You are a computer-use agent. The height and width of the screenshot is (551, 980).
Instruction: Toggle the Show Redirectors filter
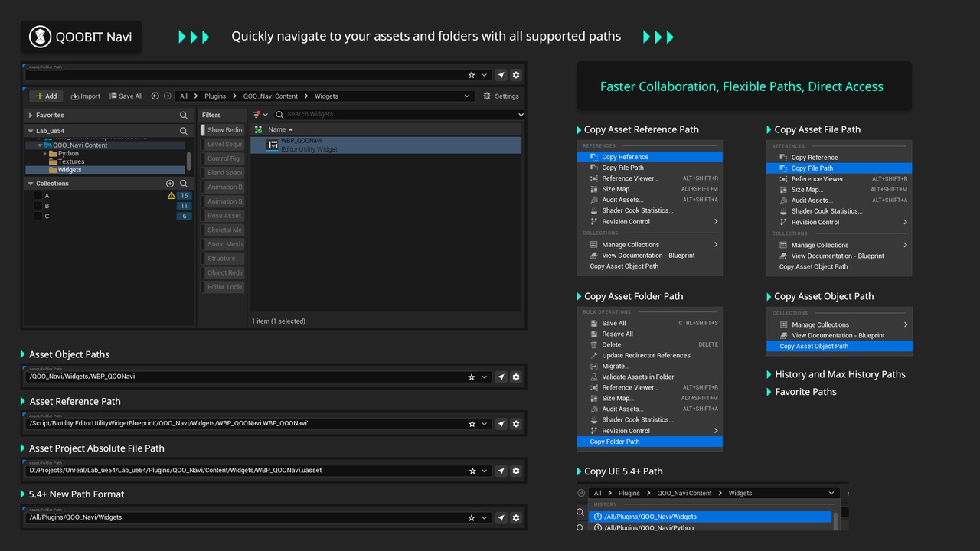[222, 130]
